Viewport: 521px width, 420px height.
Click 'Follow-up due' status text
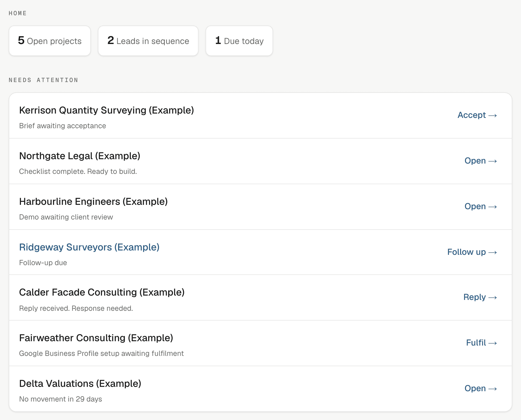[43, 263]
